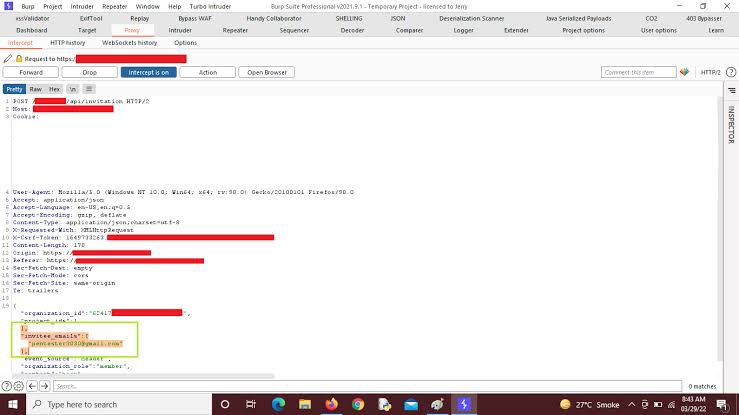
Task: Open the Decoder tab
Action: (x=352, y=30)
